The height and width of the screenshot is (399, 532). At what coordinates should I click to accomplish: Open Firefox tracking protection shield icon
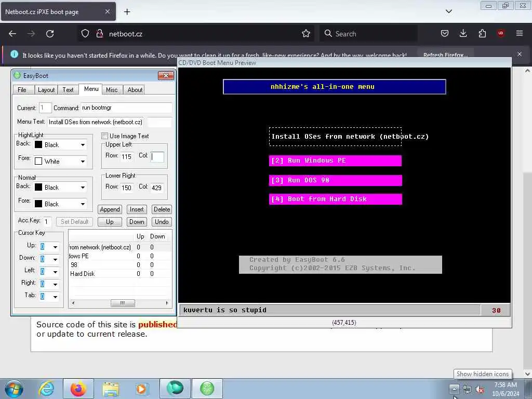(x=85, y=34)
